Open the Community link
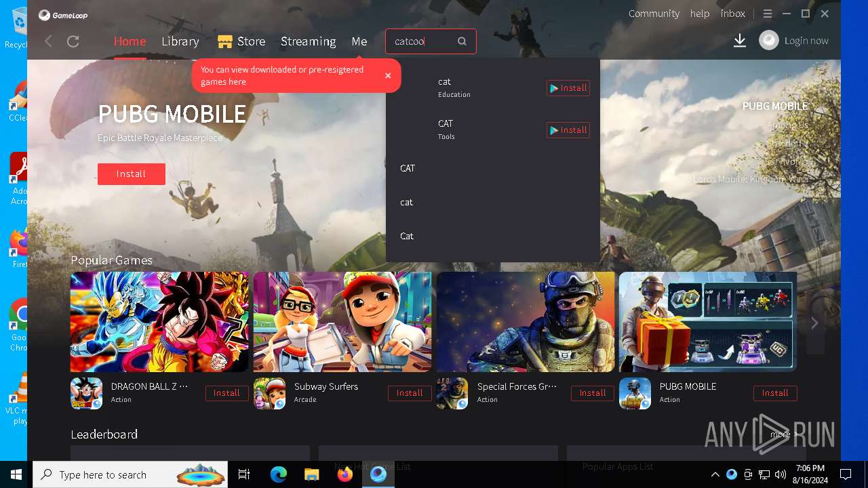868x488 pixels. pos(654,14)
